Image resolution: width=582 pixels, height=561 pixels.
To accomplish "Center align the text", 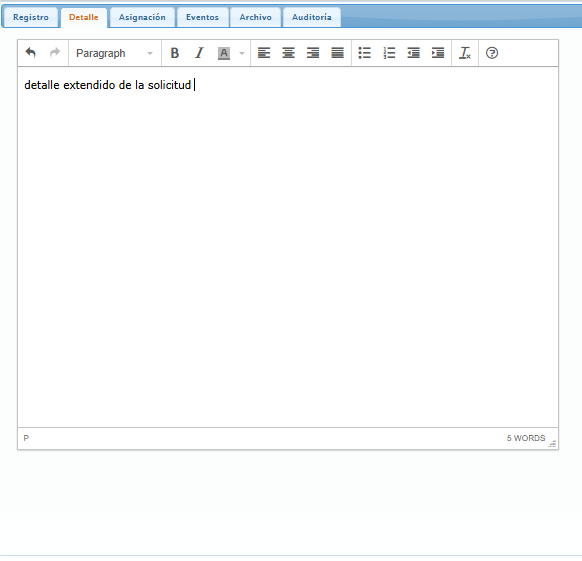I will tap(288, 53).
